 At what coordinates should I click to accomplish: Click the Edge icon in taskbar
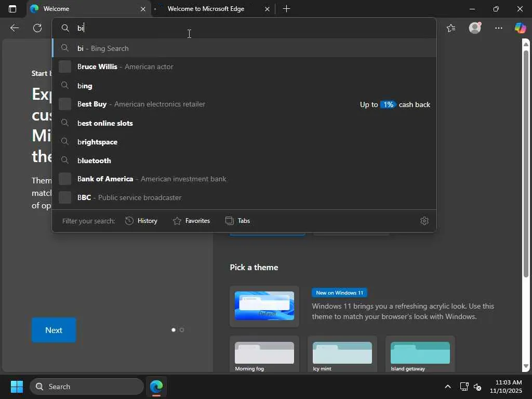pyautogui.click(x=156, y=387)
